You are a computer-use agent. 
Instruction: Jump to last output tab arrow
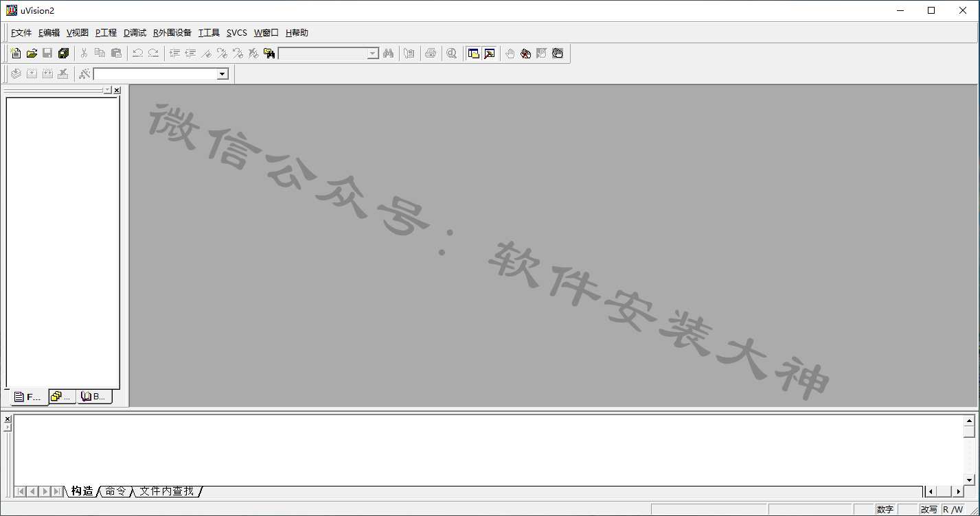(x=57, y=491)
